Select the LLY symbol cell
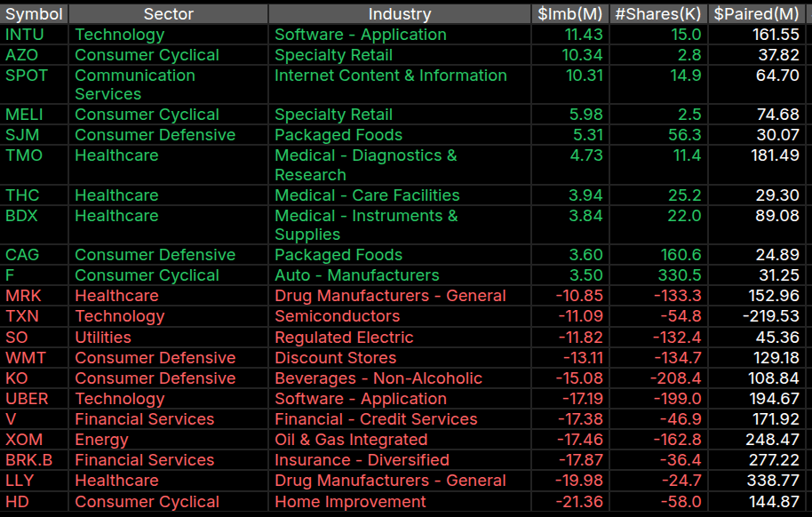This screenshot has width=812, height=517. [34, 481]
